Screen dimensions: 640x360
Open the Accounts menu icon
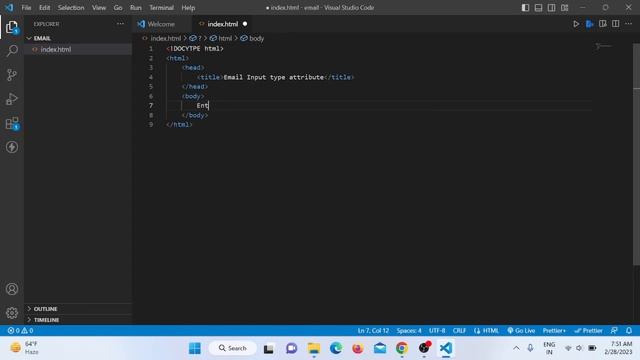(x=12, y=289)
